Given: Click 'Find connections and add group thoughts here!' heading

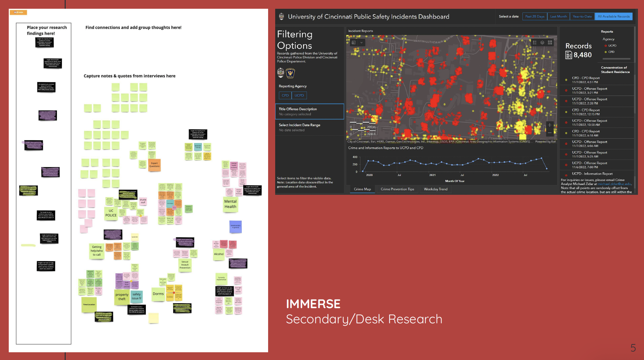Looking at the screenshot, I should [133, 28].
